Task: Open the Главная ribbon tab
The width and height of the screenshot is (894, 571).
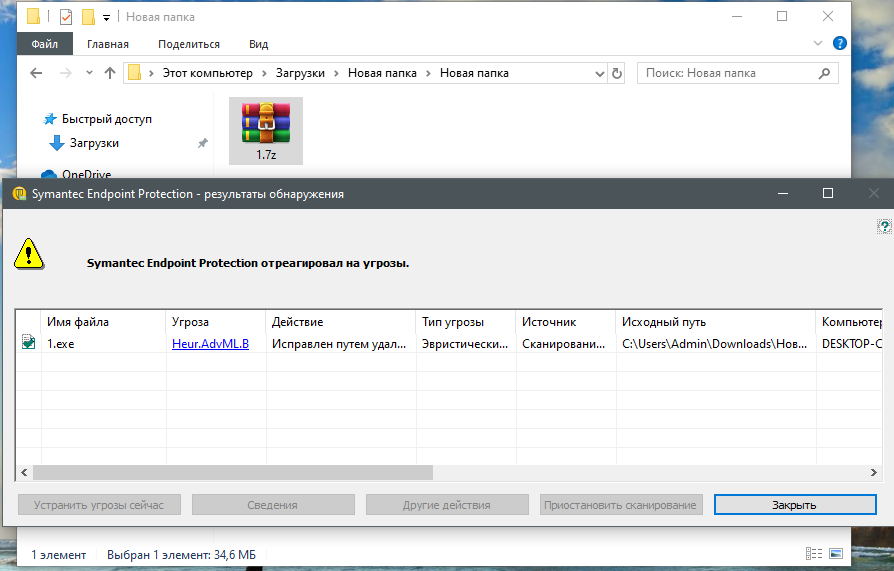Action: pyautogui.click(x=108, y=44)
